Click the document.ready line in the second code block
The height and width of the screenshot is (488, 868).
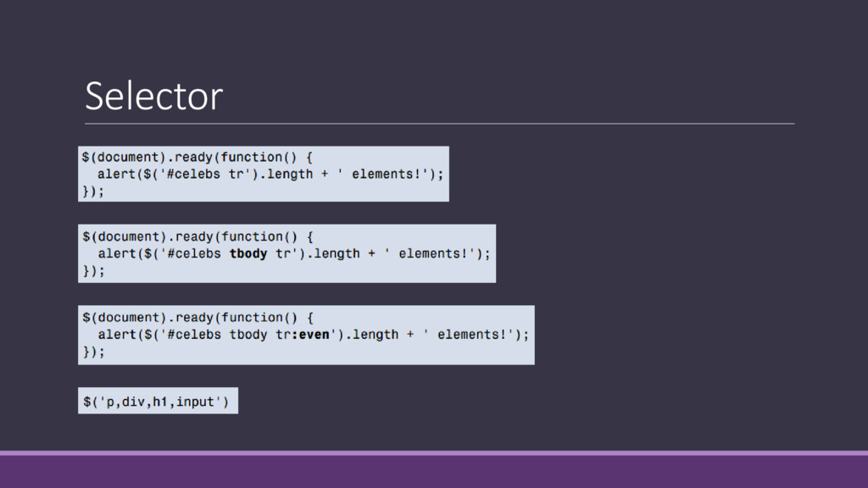pos(198,236)
